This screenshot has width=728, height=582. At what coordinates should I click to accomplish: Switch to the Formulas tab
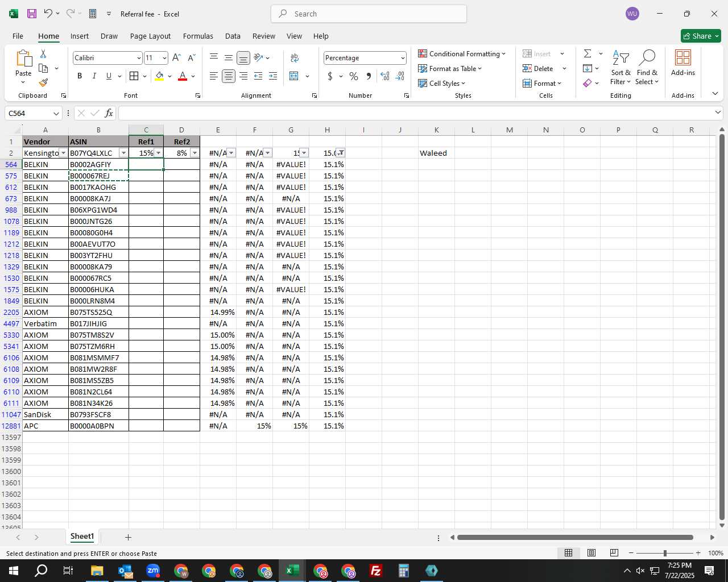[x=198, y=36]
